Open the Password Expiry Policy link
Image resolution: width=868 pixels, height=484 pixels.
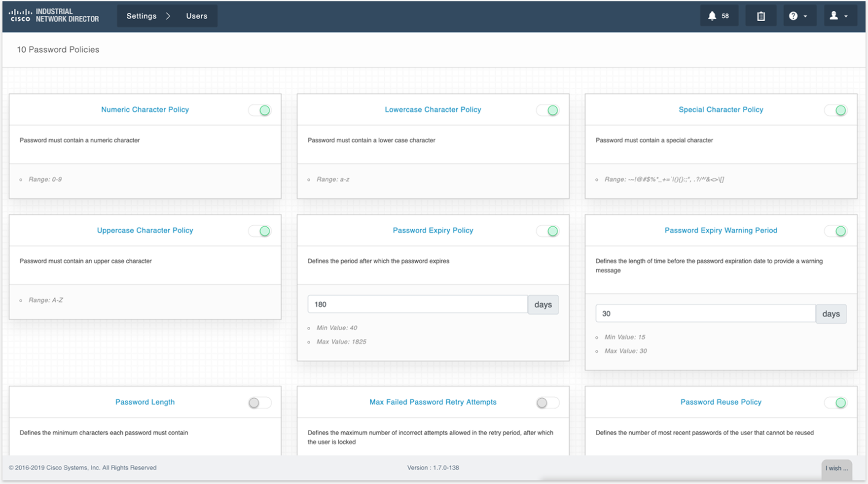pyautogui.click(x=433, y=230)
